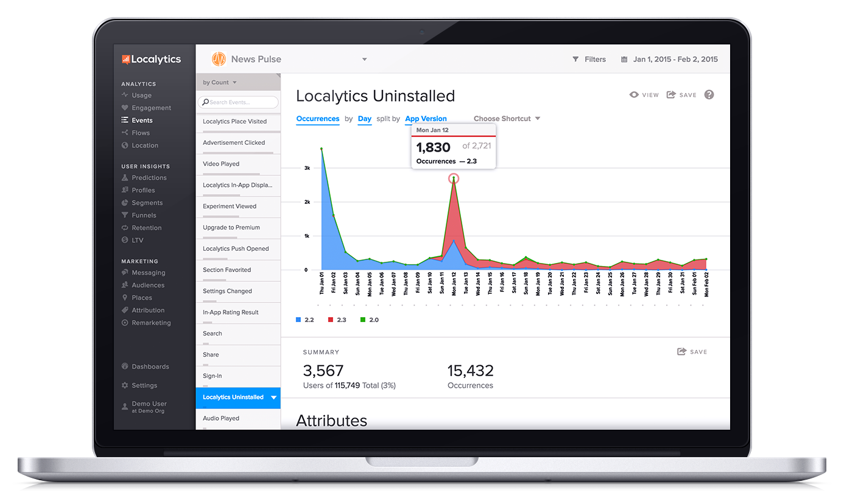Open the by Count sort dropdown
The width and height of the screenshot is (844, 504).
click(220, 82)
